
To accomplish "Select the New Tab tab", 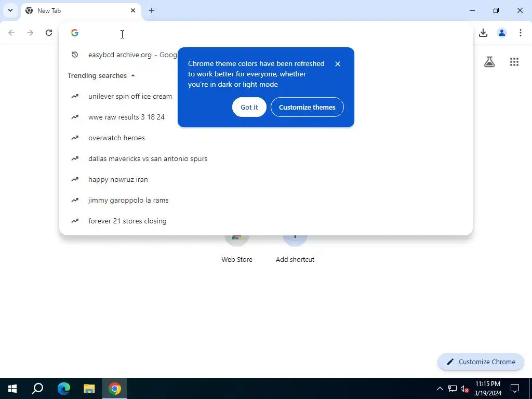I will (81, 10).
